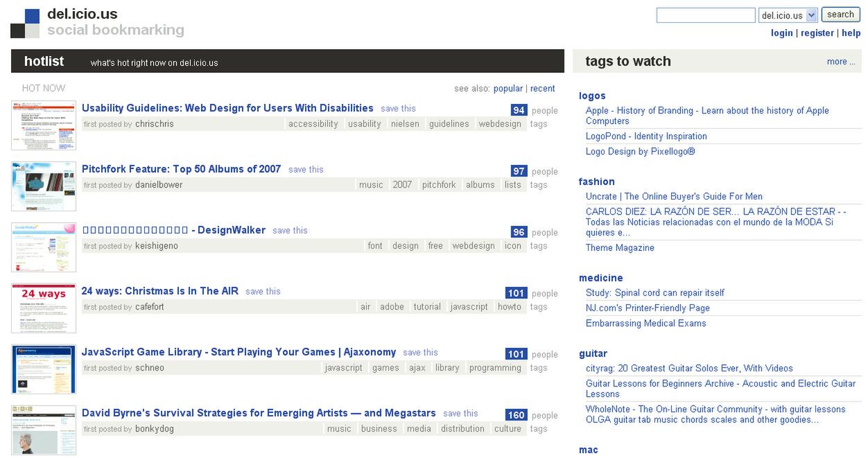Click the 96 people count badge
Viewport: 868px width, 458px height.
point(519,232)
